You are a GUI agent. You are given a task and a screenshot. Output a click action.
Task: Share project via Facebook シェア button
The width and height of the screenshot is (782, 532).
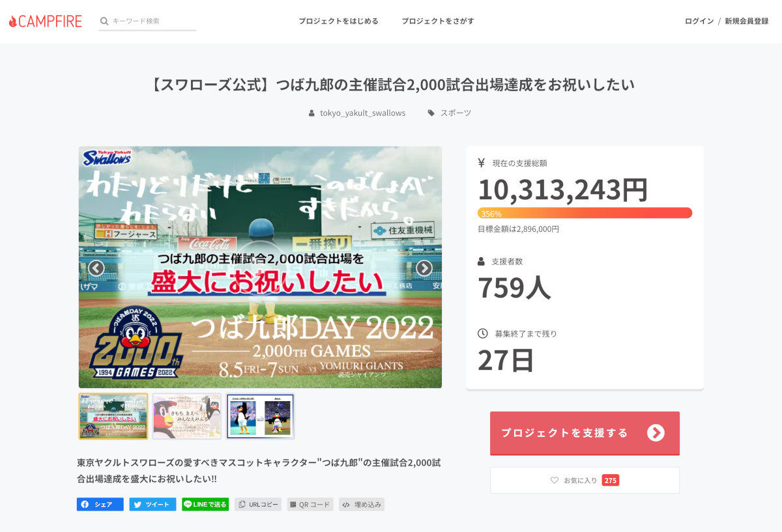[x=100, y=505]
